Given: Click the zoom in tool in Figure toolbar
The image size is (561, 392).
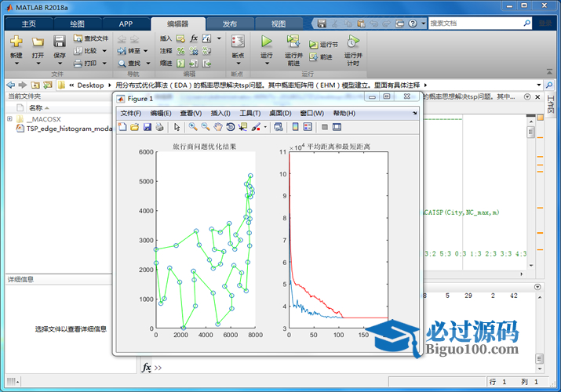Looking at the screenshot, I should (x=193, y=127).
